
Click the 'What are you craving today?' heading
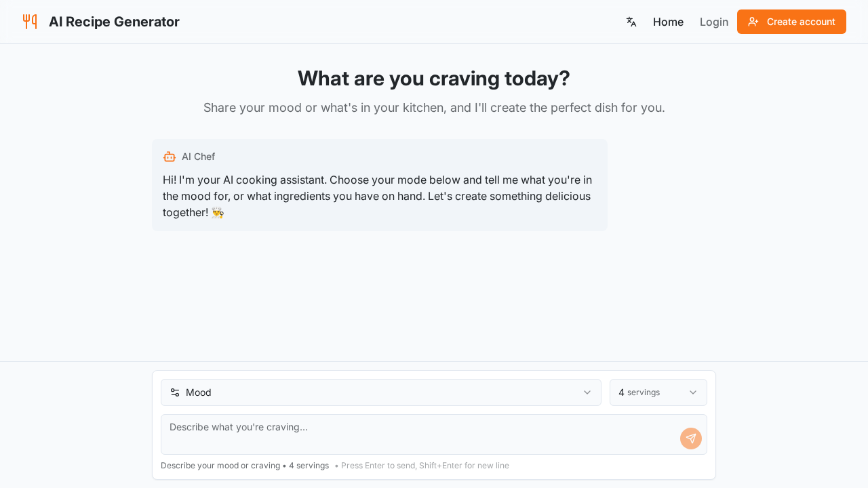(x=433, y=78)
